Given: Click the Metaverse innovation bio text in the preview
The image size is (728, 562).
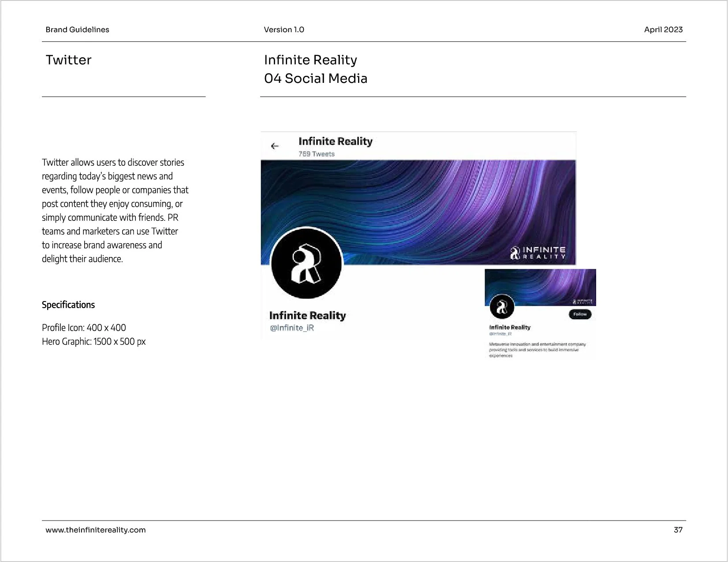Looking at the screenshot, I should 537,350.
